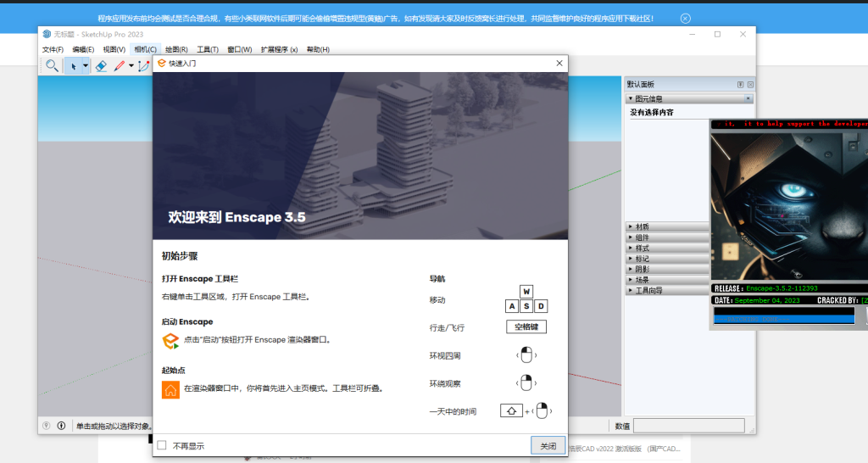The image size is (868, 463).
Task: Open the Select tool dropdown arrow
Action: 86,66
